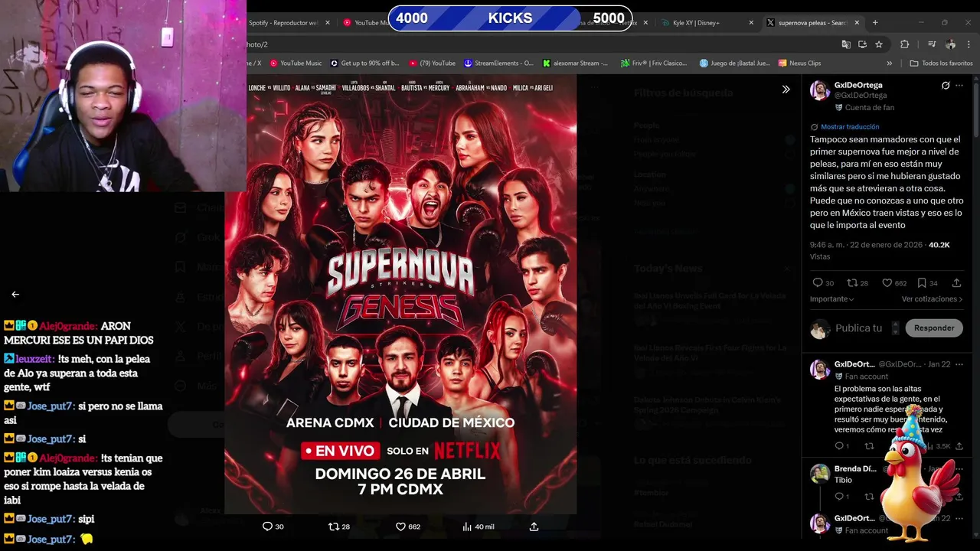This screenshot has height=551, width=980.
Task: Open YouTube Music bookmark
Action: click(295, 64)
